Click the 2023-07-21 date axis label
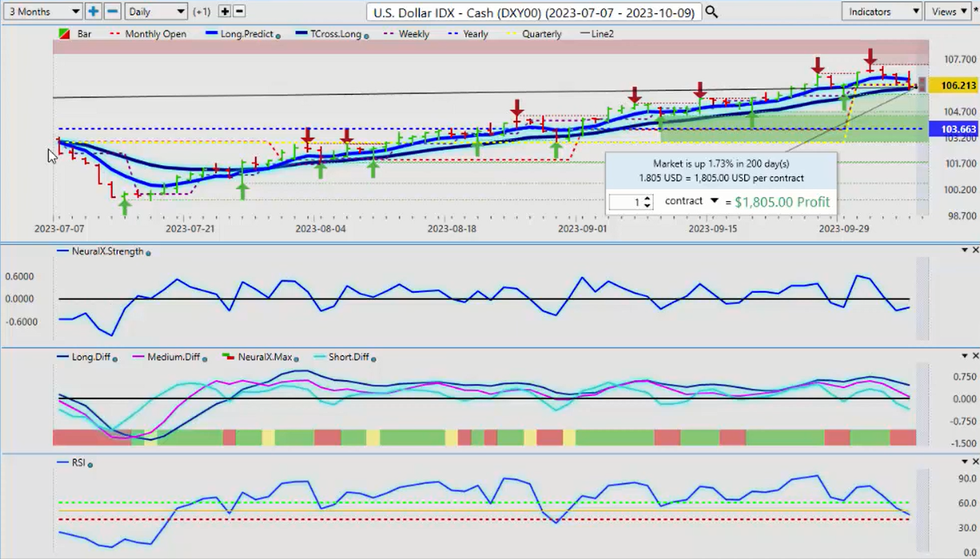Viewport: 980px width, 559px height. pyautogui.click(x=191, y=229)
